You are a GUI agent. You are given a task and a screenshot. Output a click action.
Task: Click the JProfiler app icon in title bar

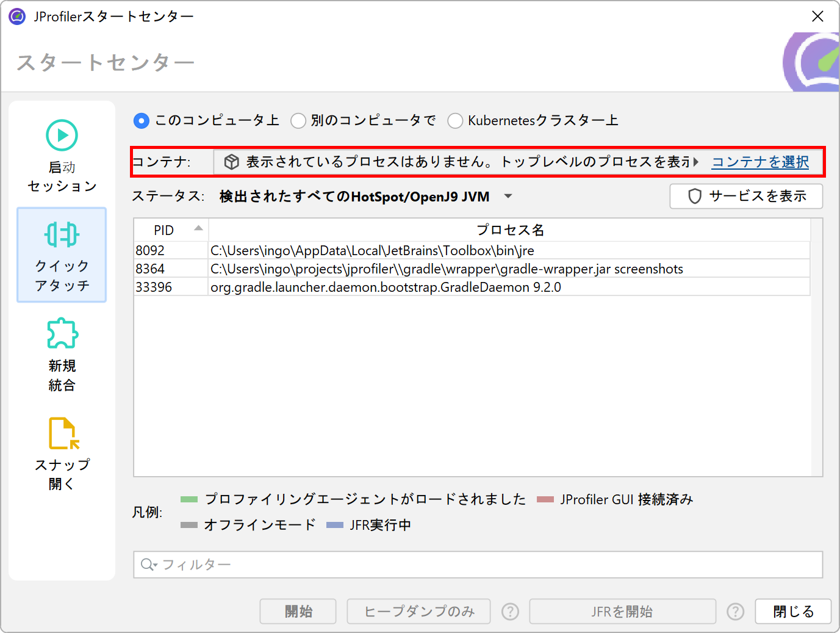[x=17, y=16]
